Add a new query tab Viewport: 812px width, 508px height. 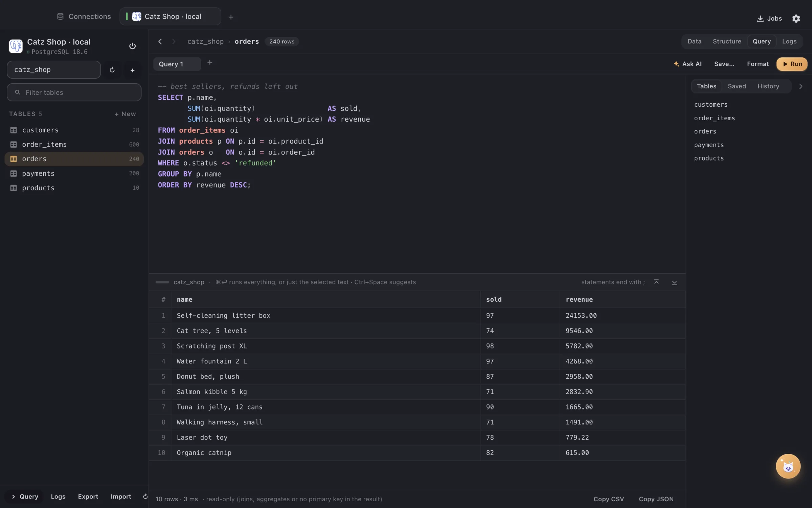click(x=210, y=62)
